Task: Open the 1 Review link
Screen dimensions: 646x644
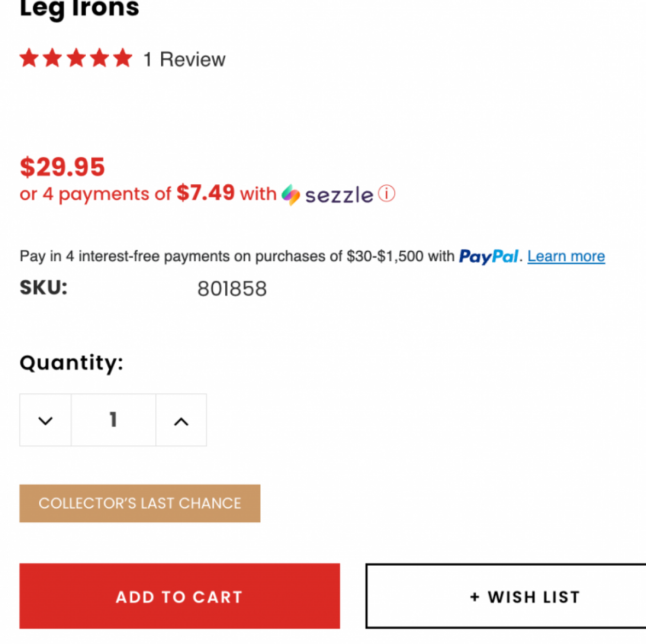Action: tap(184, 60)
